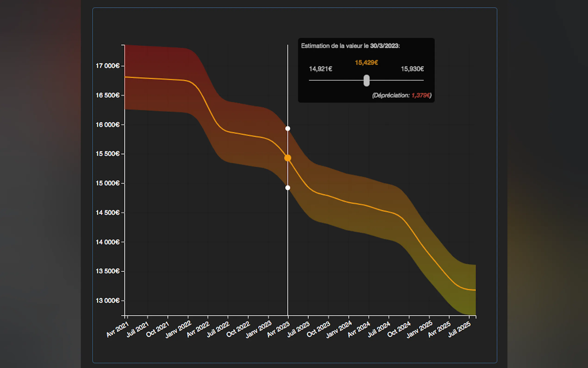Click the Avr 2023 x-axis label
The height and width of the screenshot is (368, 588).
(x=278, y=329)
